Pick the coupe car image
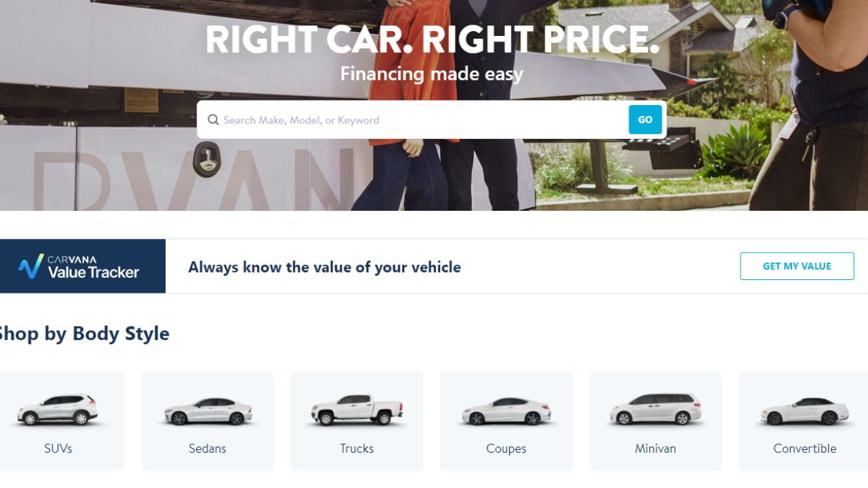This screenshot has height=488, width=868. [x=506, y=411]
